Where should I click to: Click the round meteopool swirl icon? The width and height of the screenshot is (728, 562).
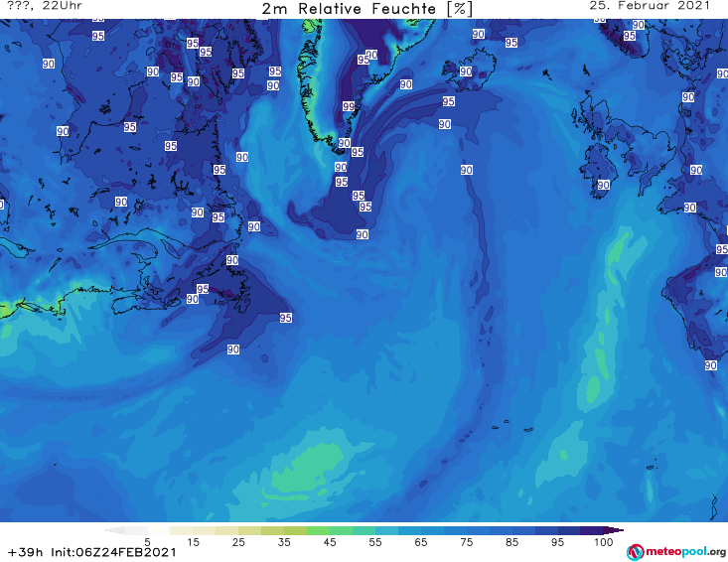(x=635, y=552)
